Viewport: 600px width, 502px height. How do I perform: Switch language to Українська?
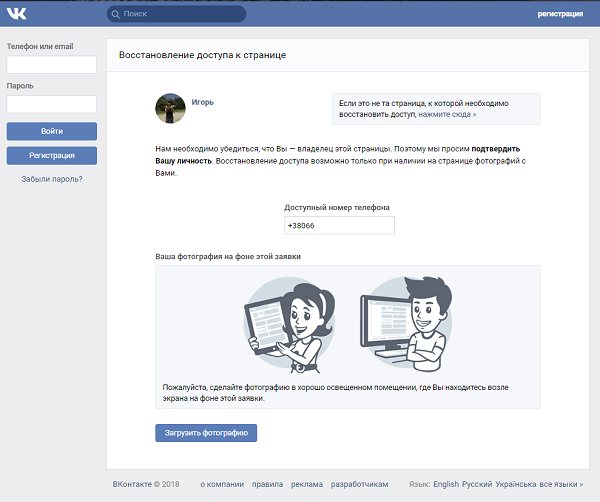pos(516,484)
